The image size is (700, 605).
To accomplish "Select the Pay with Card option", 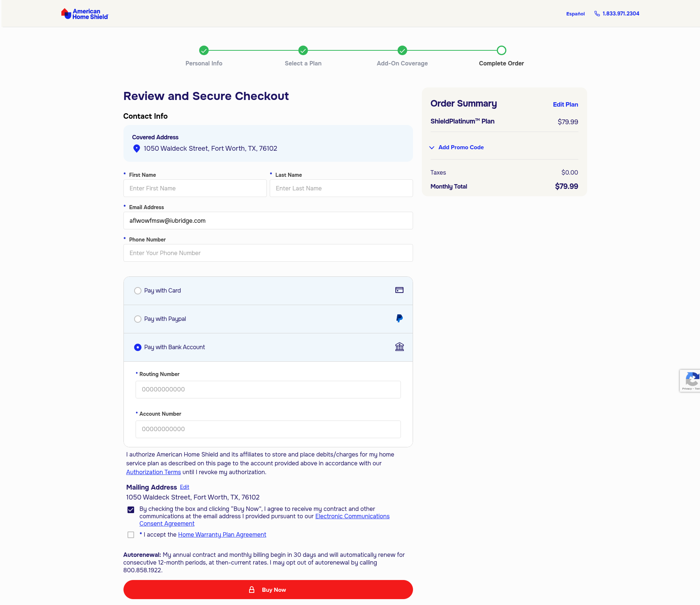I will [x=138, y=291].
